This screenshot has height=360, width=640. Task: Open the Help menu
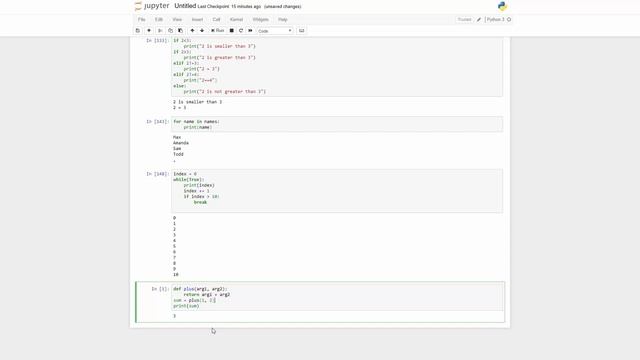click(x=283, y=20)
